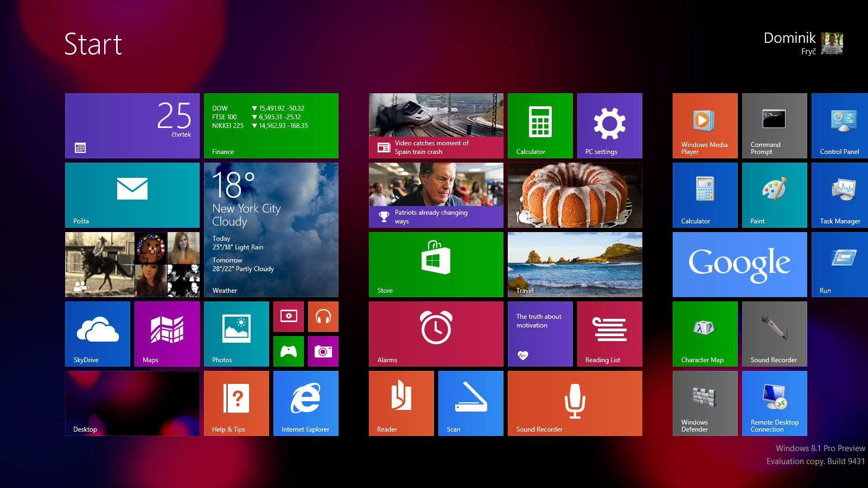Open the Store
This screenshot has width=868, height=488.
coord(436,264)
